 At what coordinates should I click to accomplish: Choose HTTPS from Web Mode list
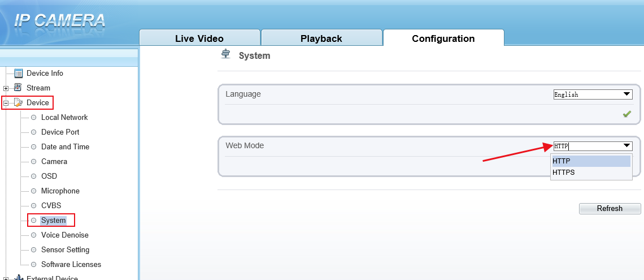(590, 173)
